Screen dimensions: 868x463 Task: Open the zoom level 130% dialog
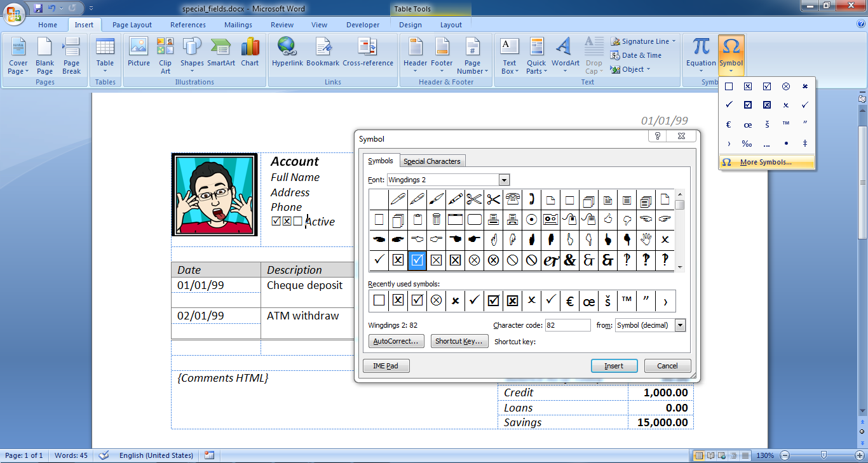pyautogui.click(x=764, y=455)
